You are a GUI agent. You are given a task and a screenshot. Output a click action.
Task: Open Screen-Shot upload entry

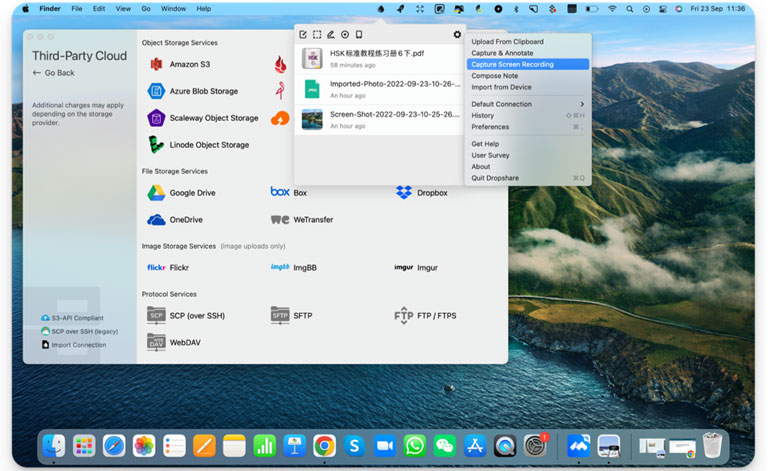(380, 119)
